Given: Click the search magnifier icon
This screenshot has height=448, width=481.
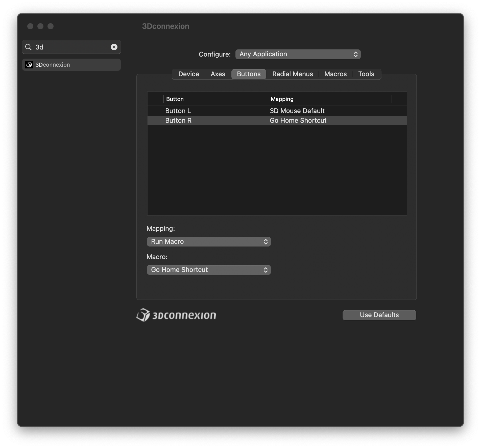Looking at the screenshot, I should pyautogui.click(x=28, y=47).
